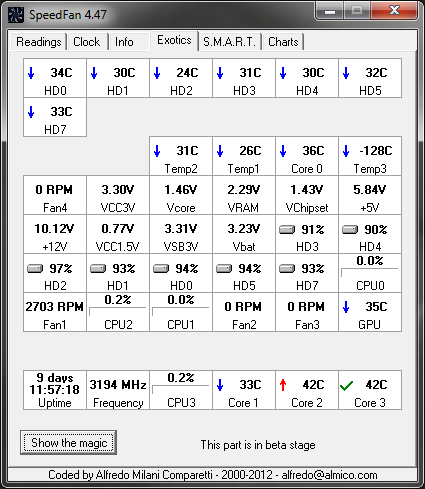Screen dimensions: 425x489
Task: Click the blue down arrow beside HD2 temperature
Action: [157, 73]
